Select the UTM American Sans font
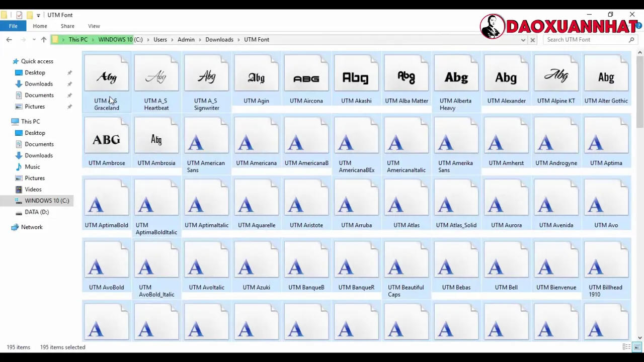 (206, 145)
